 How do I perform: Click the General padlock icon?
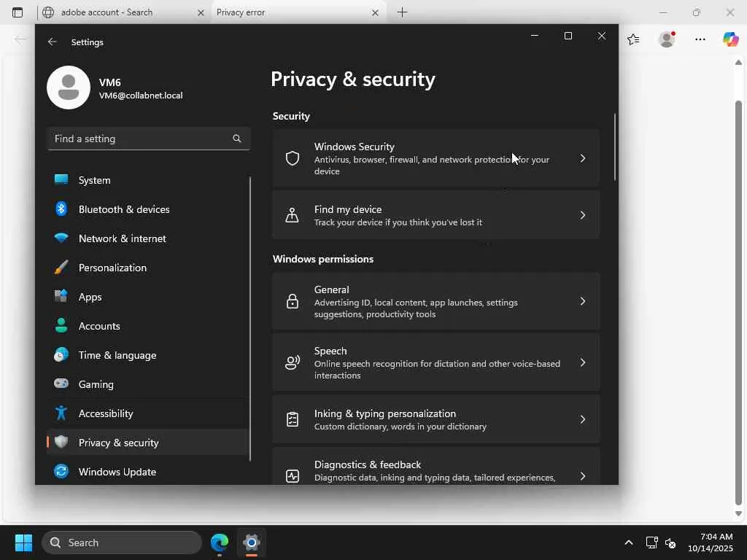(292, 301)
